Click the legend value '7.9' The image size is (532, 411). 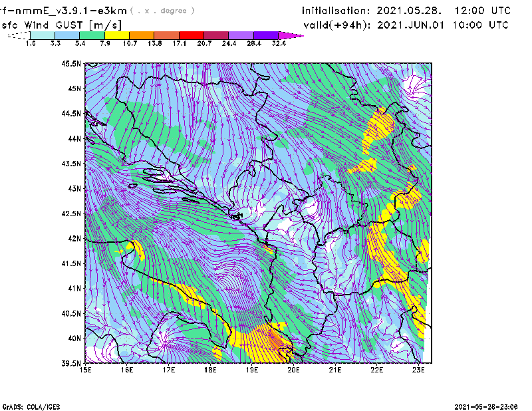(105, 43)
